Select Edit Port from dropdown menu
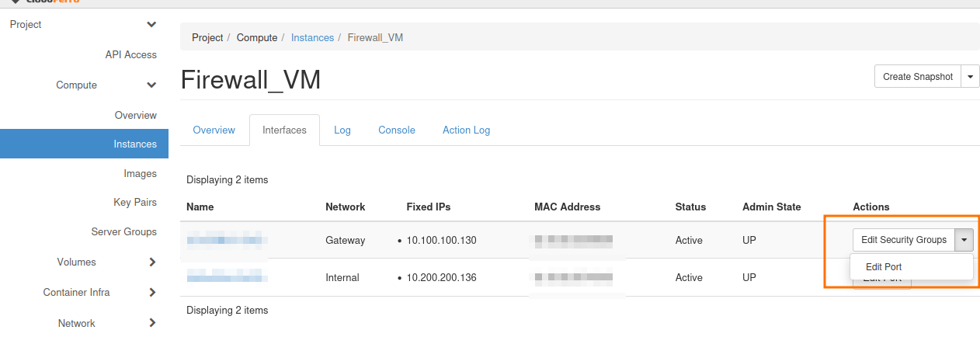The height and width of the screenshot is (344, 980). [x=883, y=267]
